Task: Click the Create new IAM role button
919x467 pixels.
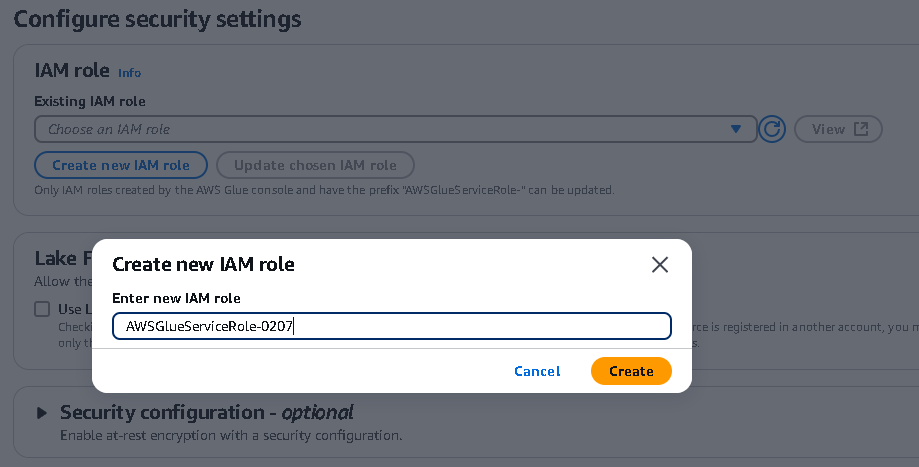Action: (120, 165)
